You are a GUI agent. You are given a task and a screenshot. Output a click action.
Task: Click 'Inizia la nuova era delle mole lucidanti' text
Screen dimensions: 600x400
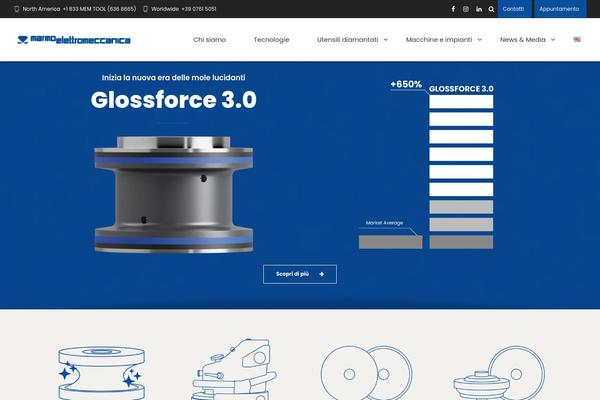click(x=173, y=77)
